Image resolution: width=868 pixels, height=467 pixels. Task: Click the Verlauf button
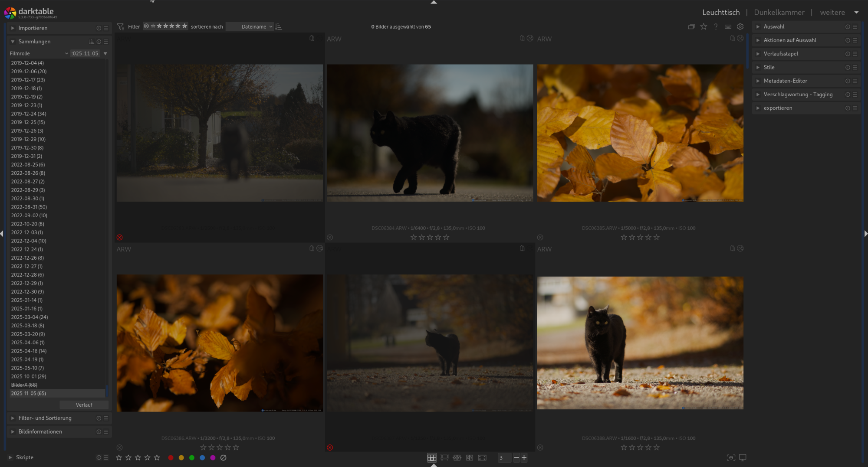(x=84, y=405)
